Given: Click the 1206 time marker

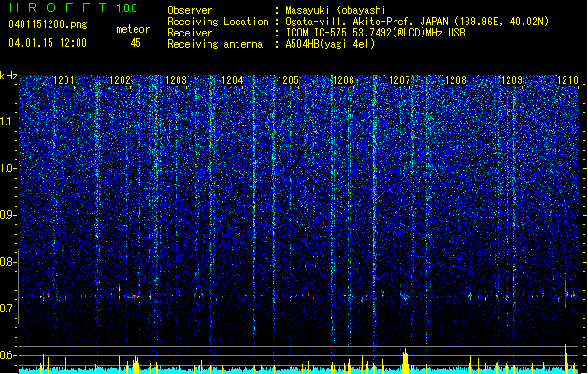Looking at the screenshot, I should click(343, 80).
